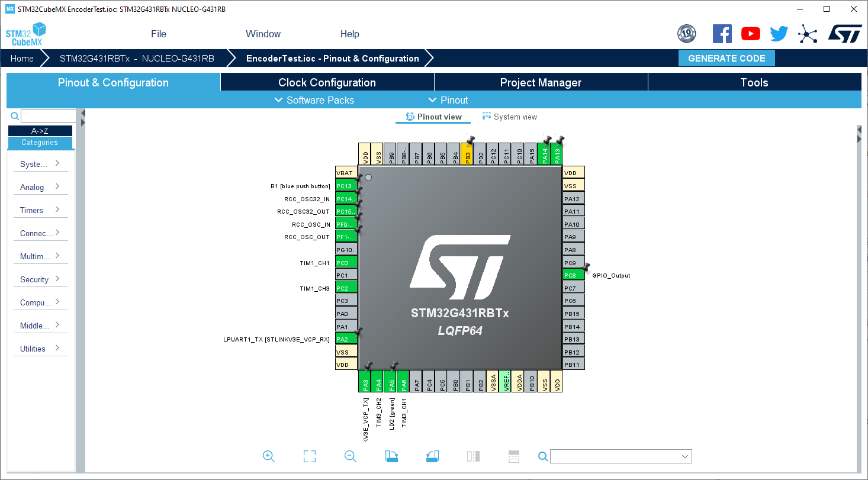This screenshot has width=868, height=480.
Task: Collapse the Pinout dropdown menu
Action: (448, 100)
